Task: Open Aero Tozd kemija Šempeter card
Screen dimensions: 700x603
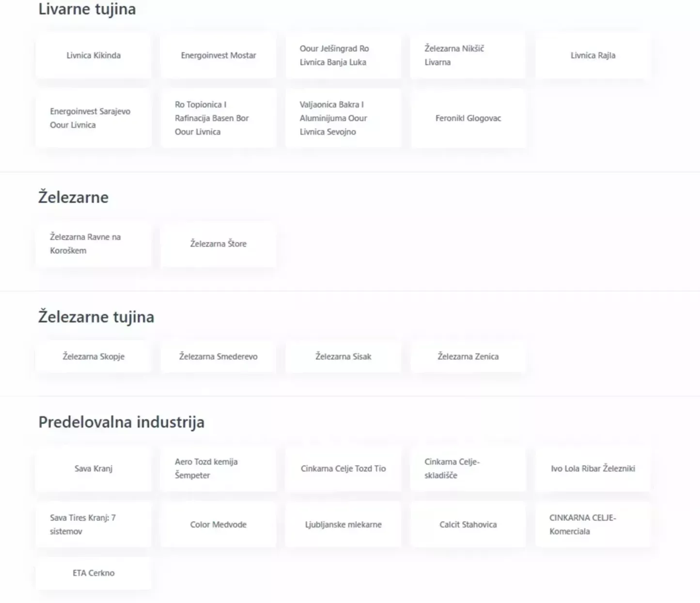Action: tap(218, 468)
